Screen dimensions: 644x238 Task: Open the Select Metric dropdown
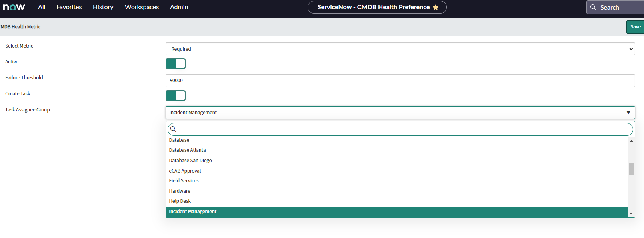pyautogui.click(x=400, y=49)
